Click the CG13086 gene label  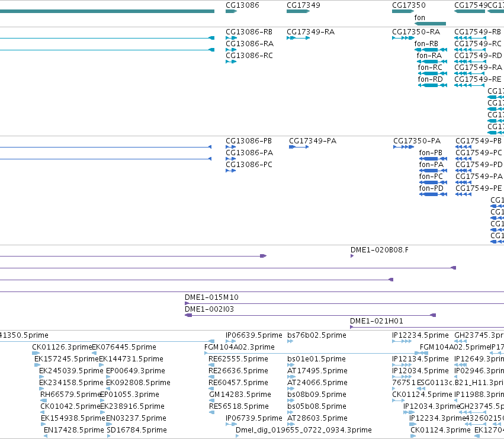click(242, 5)
